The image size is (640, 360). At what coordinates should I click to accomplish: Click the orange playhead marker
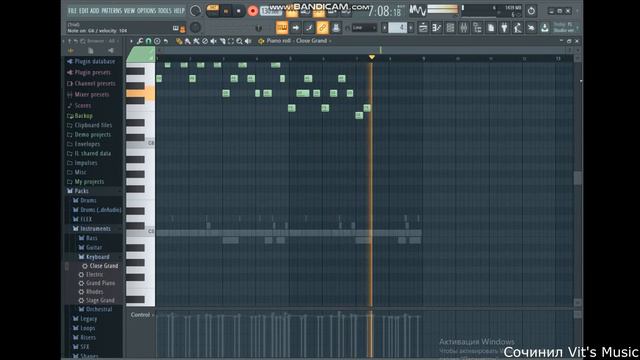tap(371, 57)
